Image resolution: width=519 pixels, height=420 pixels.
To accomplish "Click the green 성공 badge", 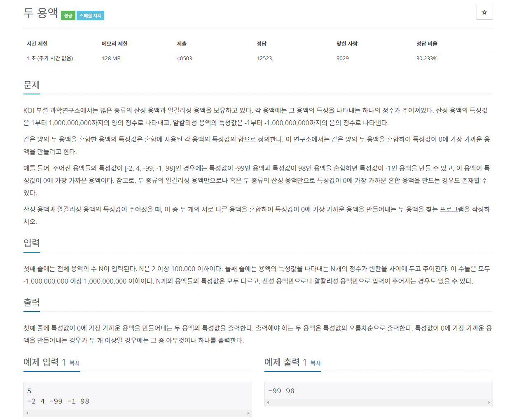I will pos(68,16).
